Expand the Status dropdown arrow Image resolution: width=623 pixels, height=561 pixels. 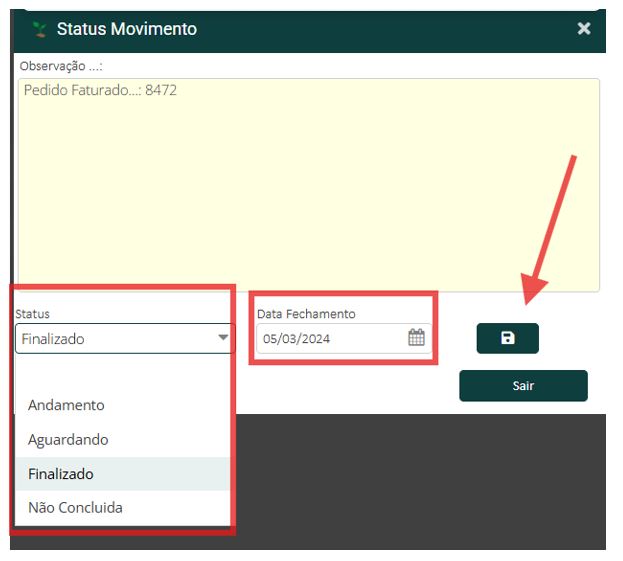[222, 339]
